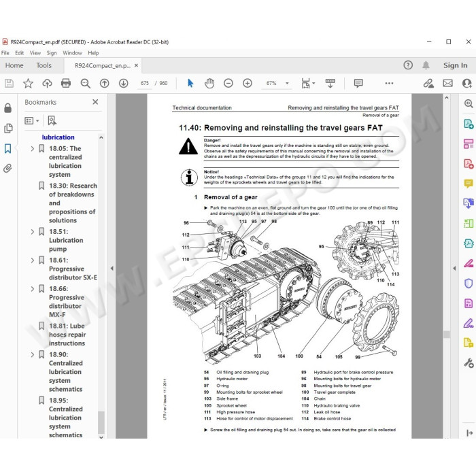Show the security settings padlock panel
This screenshot has height=476, width=476.
coord(8,108)
